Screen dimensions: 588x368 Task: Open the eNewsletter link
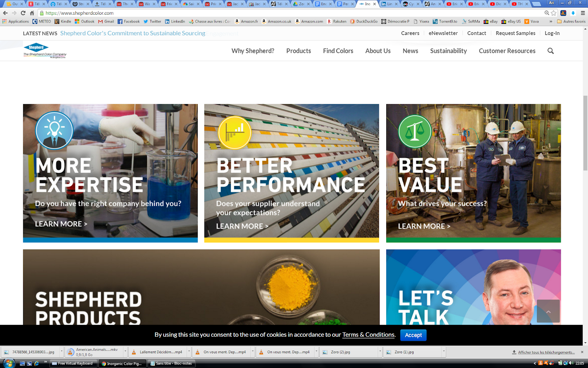[443, 33]
